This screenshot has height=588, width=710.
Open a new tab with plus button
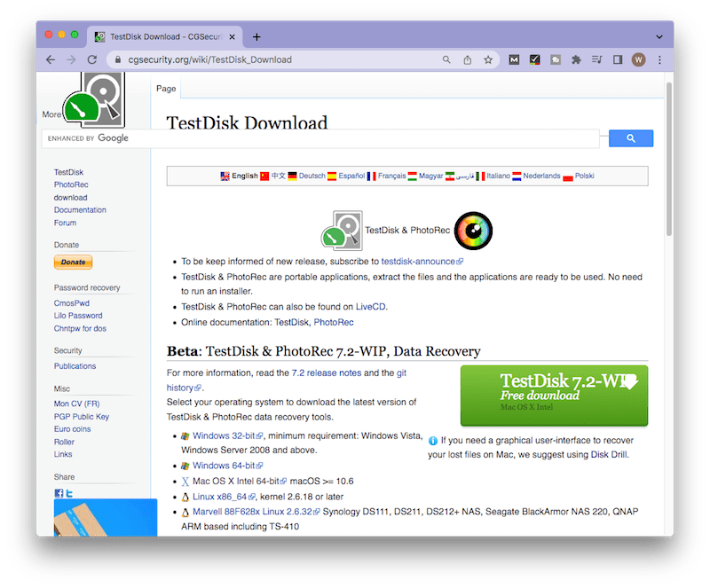tap(256, 37)
